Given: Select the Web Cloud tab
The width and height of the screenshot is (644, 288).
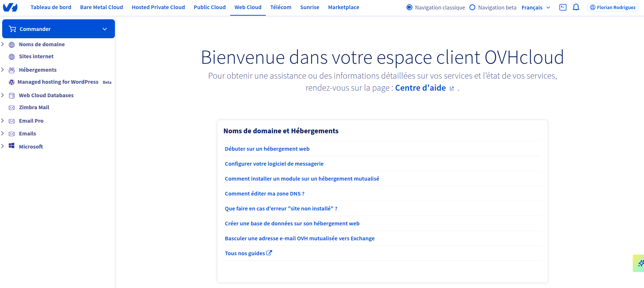Looking at the screenshot, I should tap(248, 7).
